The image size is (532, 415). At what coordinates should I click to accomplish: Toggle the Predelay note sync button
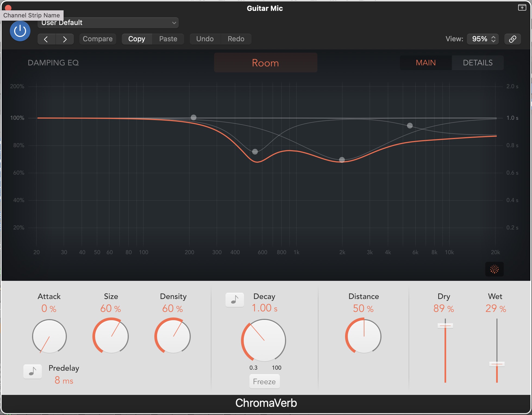click(x=33, y=372)
